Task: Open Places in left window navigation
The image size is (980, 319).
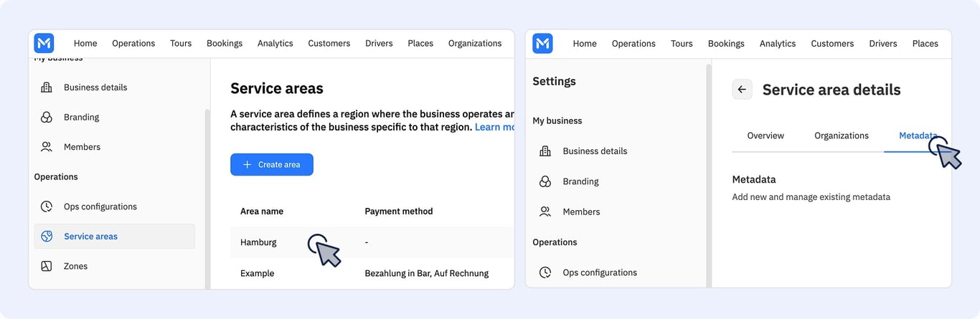Action: coord(420,43)
